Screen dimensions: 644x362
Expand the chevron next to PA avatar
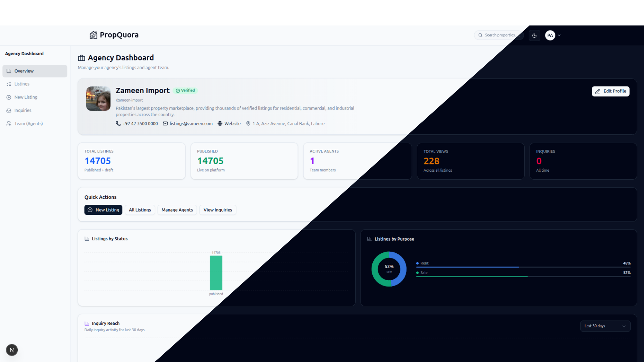pos(559,35)
